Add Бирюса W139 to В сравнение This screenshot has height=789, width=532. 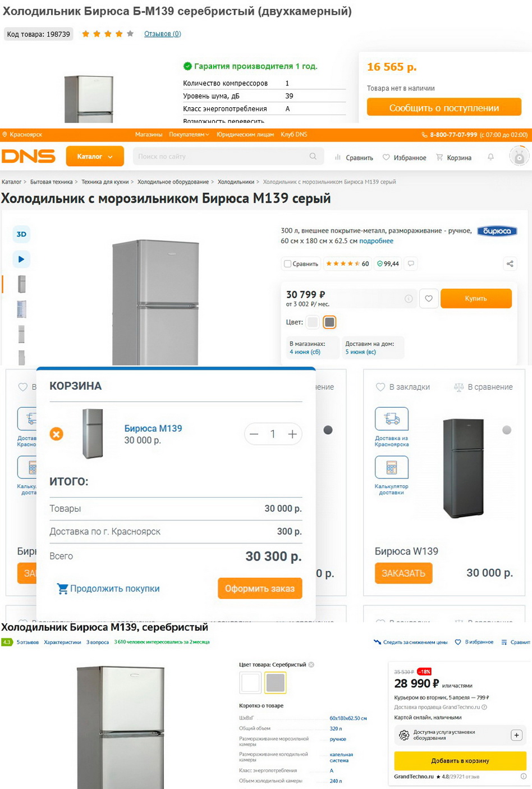point(483,387)
